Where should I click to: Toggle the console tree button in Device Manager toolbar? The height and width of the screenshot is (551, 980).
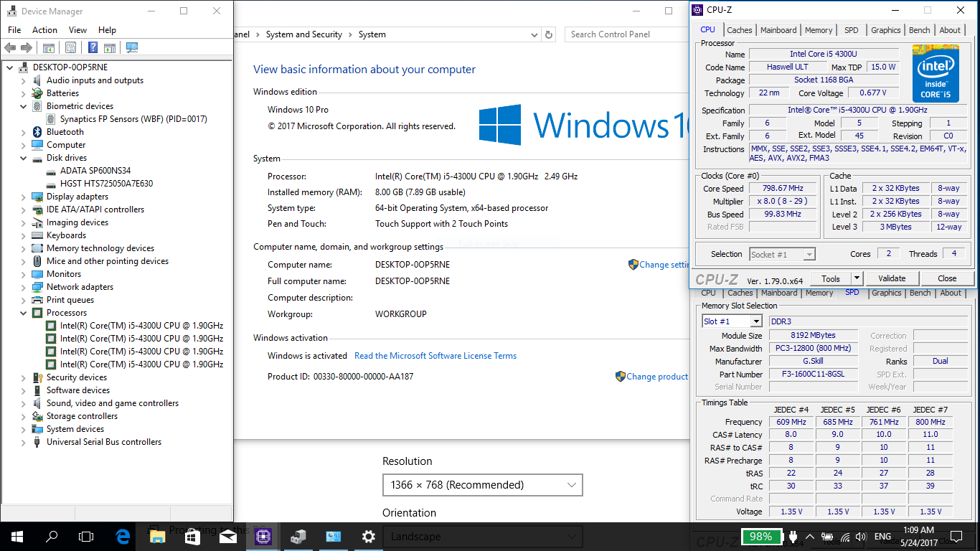(x=48, y=47)
